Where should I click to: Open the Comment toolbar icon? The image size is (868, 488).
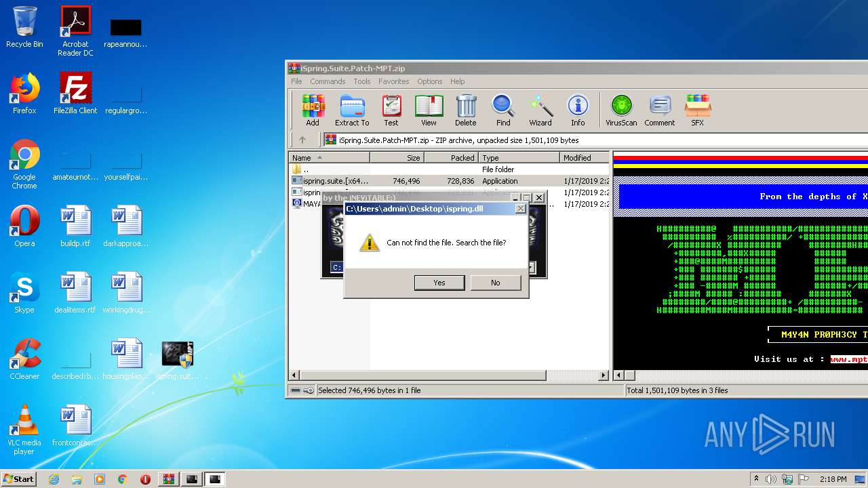click(x=660, y=110)
